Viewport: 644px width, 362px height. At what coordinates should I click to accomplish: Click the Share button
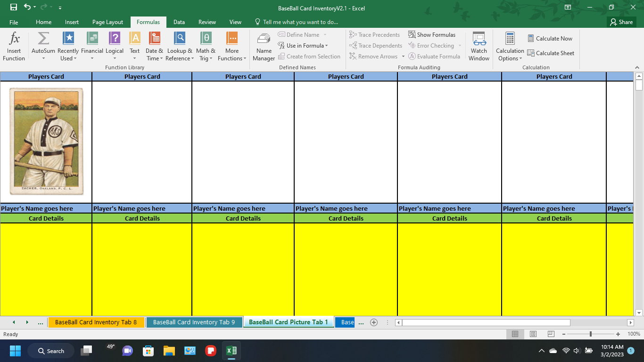click(x=621, y=22)
